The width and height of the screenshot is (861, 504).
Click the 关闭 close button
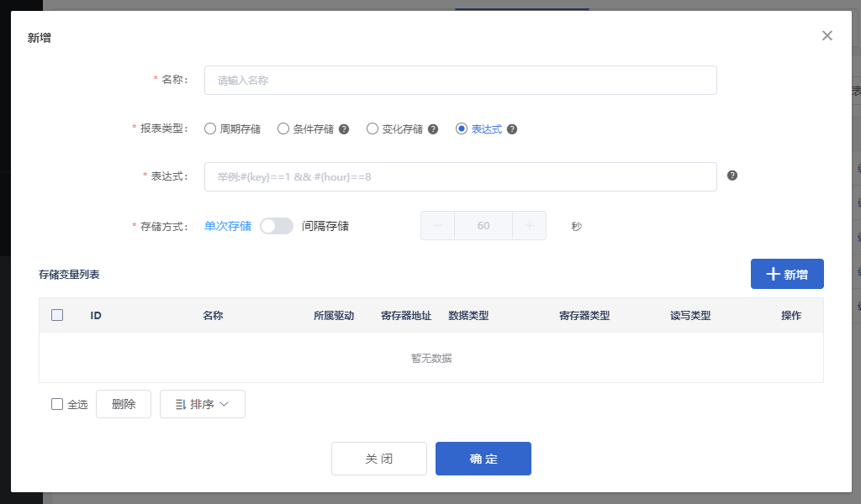(379, 459)
